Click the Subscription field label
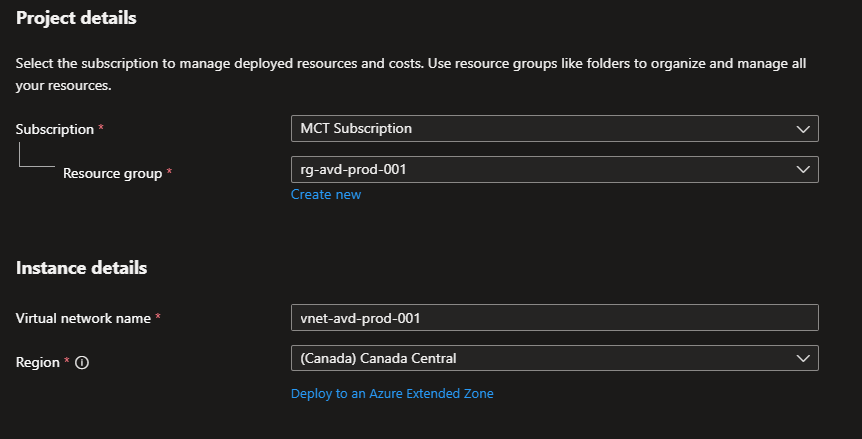 [x=55, y=130]
